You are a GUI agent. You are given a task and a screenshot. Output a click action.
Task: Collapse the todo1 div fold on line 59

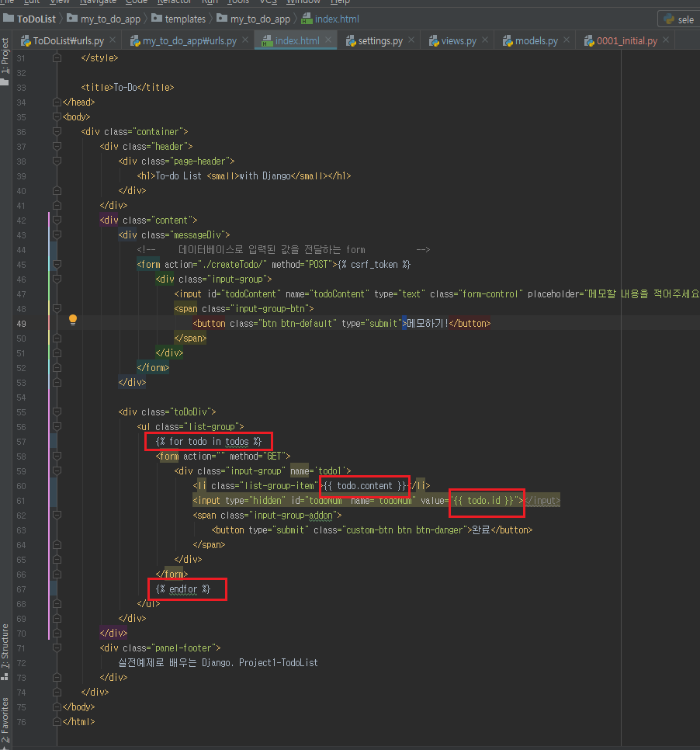click(x=57, y=471)
